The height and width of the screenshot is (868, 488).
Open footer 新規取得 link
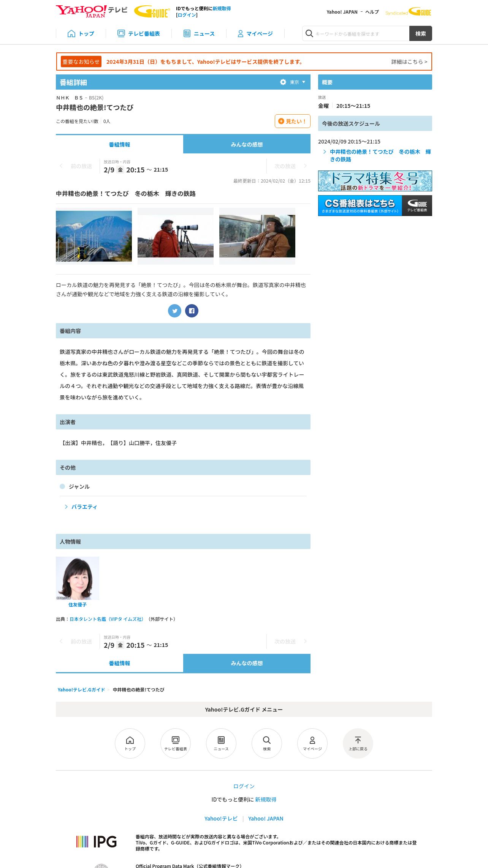click(x=266, y=800)
